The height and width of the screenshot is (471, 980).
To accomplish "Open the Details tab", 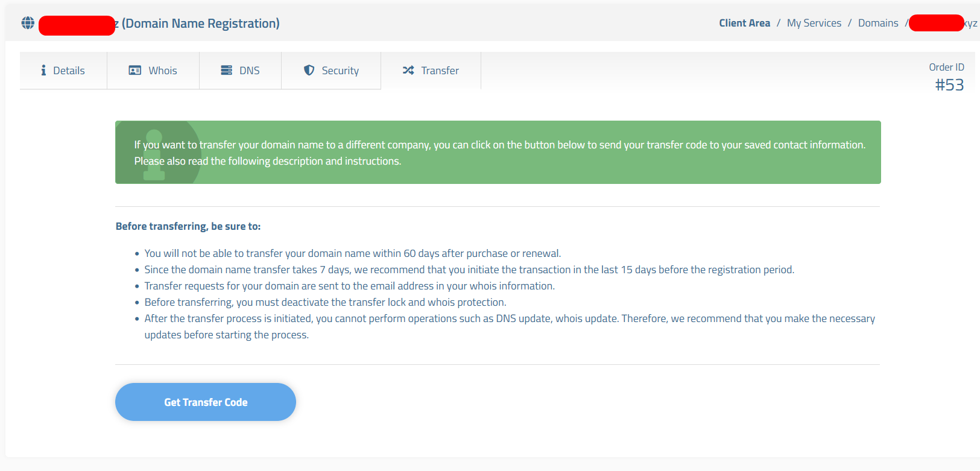I will click(x=63, y=71).
